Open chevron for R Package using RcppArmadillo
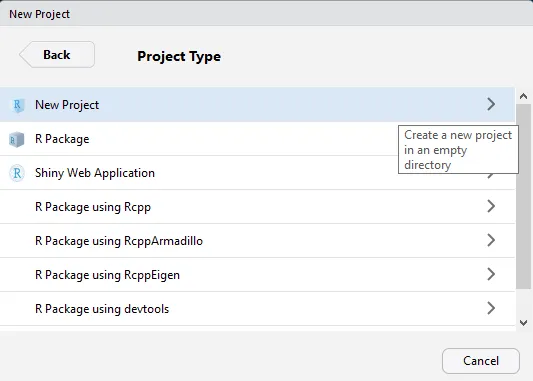The image size is (533, 381). coord(491,240)
